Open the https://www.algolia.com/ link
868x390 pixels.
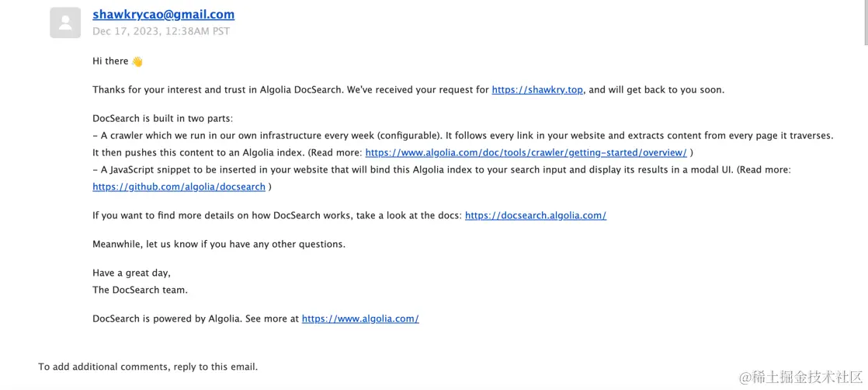[x=360, y=319]
